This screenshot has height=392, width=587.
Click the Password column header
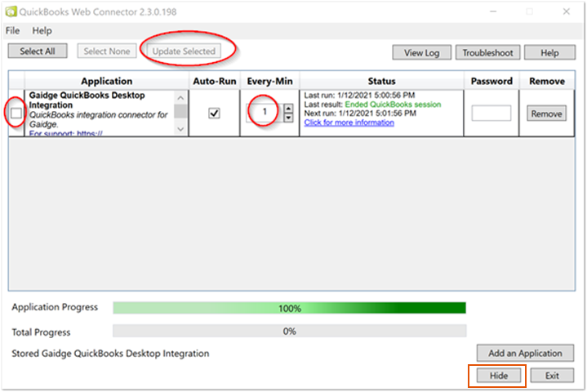(491, 81)
